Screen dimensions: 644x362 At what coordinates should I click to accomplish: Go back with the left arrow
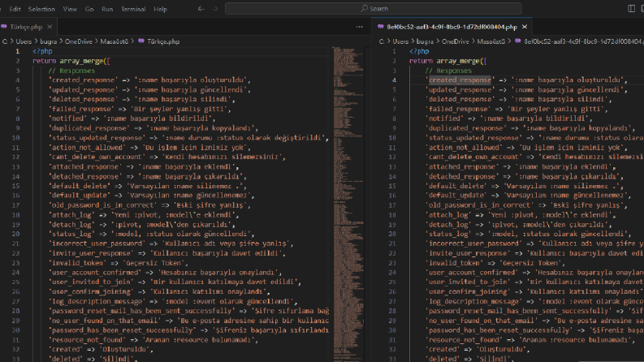tap(201, 9)
